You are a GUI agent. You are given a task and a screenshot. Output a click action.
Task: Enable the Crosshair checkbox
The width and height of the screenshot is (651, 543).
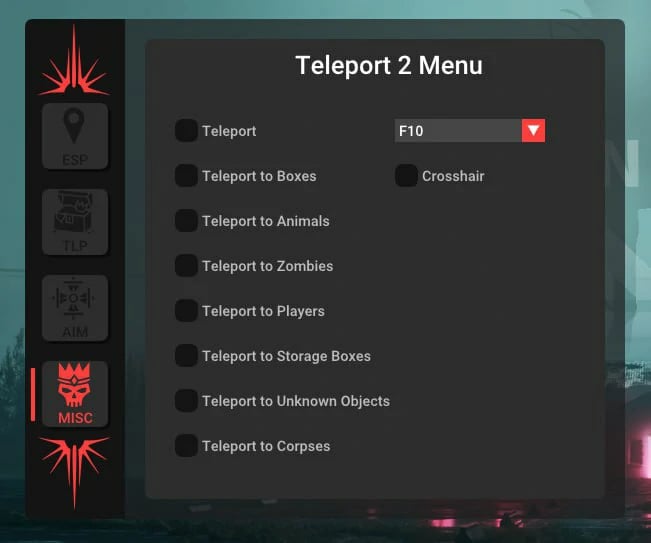coord(406,176)
